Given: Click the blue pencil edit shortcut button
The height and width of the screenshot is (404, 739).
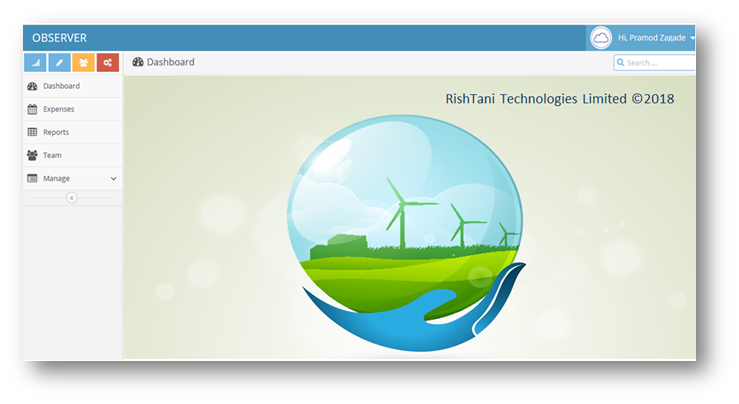Looking at the screenshot, I should tap(59, 62).
